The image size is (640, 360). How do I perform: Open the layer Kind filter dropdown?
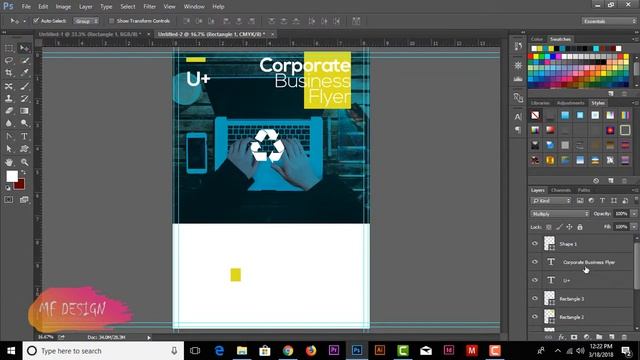click(551, 200)
